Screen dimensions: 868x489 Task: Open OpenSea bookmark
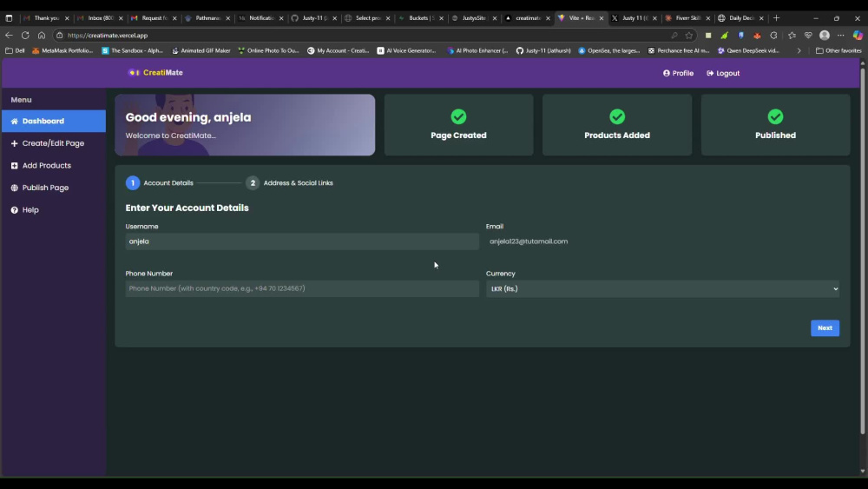pos(609,50)
